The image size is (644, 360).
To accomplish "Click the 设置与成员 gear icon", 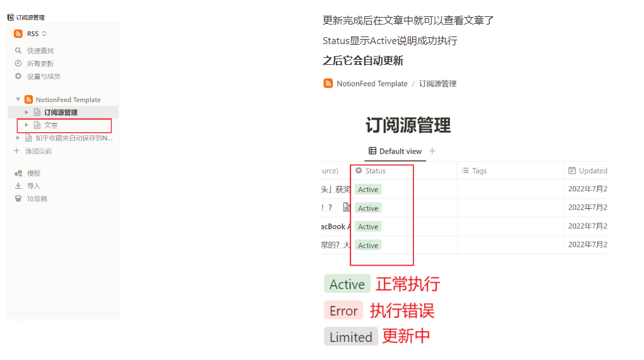I will (18, 76).
